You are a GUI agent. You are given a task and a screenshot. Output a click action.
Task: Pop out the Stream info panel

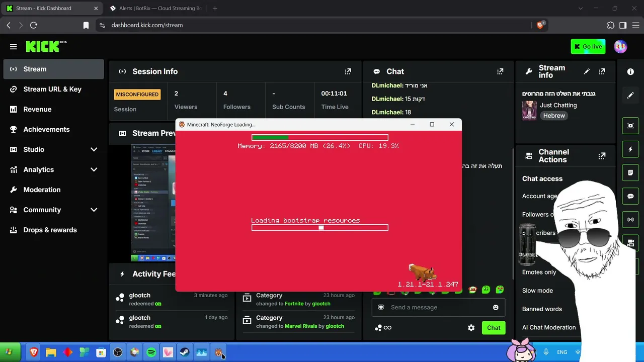[x=602, y=71]
